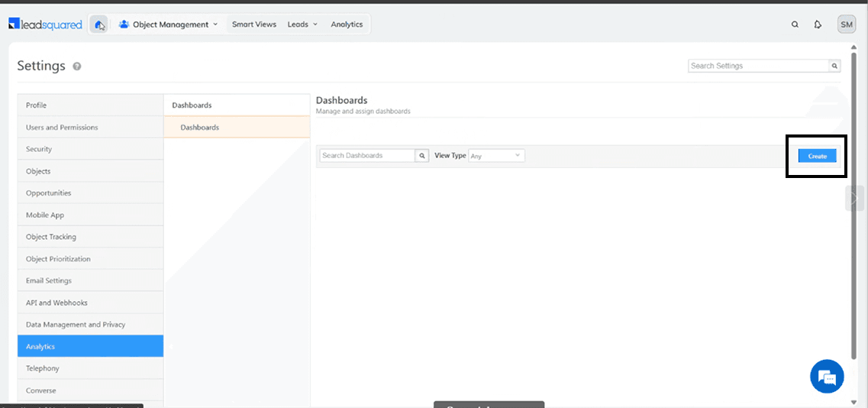The image size is (868, 408).
Task: Click the Search Settings magnifier button
Action: point(834,66)
